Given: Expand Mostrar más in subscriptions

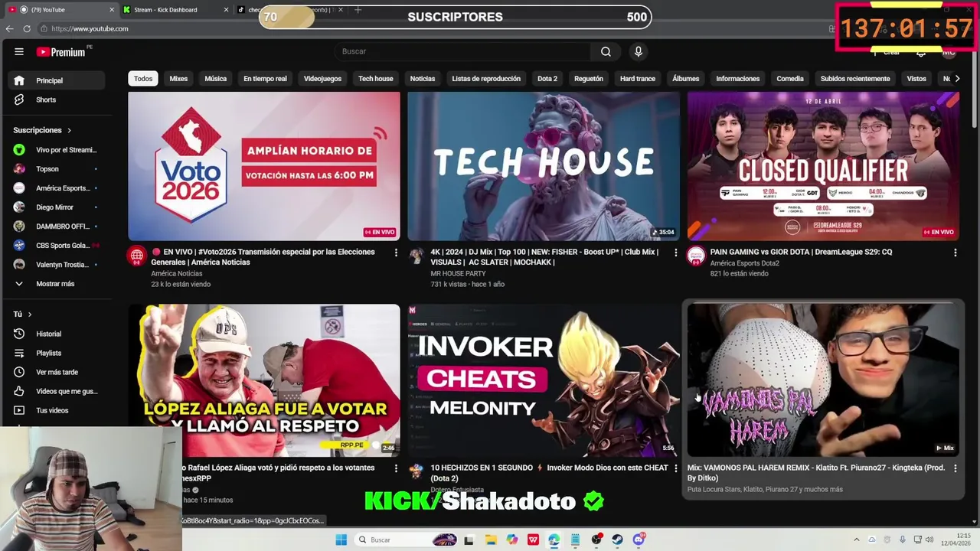Looking at the screenshot, I should click(x=56, y=283).
